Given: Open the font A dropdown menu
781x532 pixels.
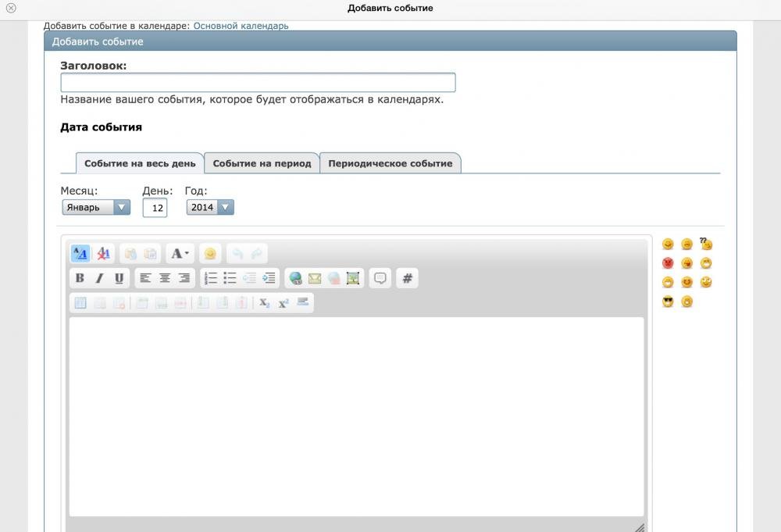Looking at the screenshot, I should [180, 253].
